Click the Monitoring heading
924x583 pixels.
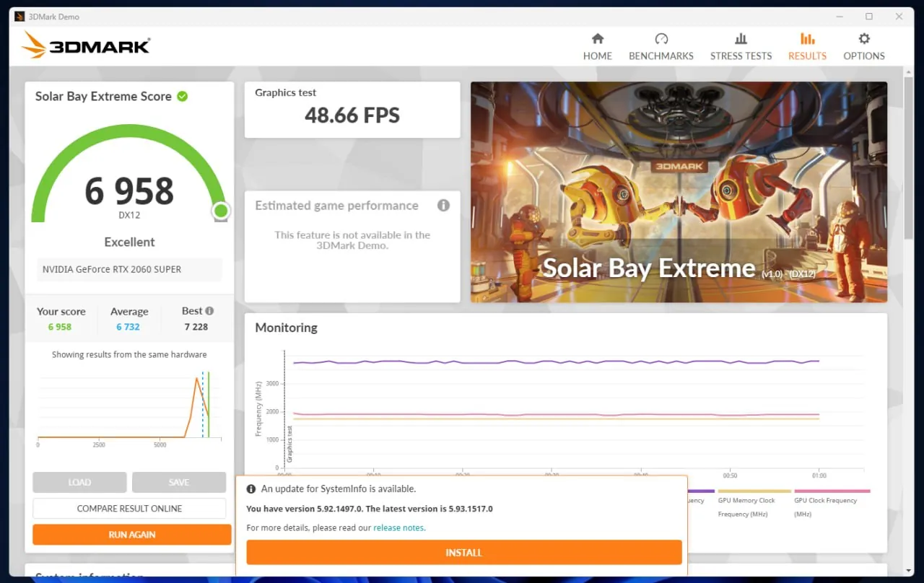(286, 328)
